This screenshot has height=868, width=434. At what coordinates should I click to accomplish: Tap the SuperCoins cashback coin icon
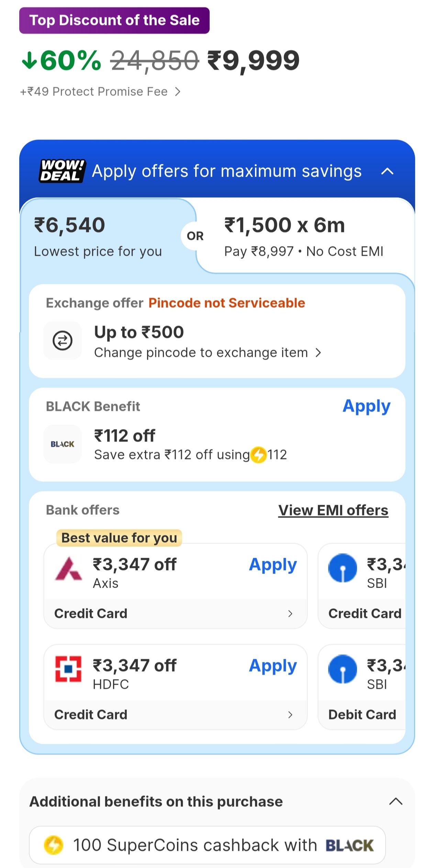54,845
